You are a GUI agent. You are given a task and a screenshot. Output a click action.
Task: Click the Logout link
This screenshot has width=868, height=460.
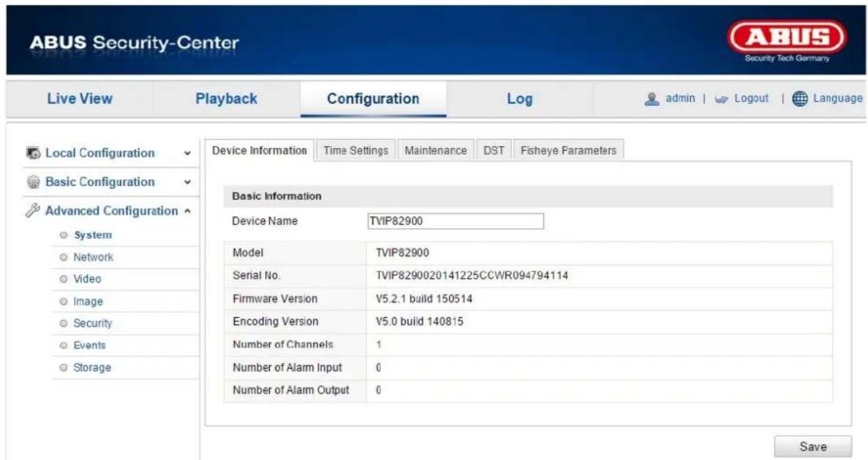tap(750, 99)
